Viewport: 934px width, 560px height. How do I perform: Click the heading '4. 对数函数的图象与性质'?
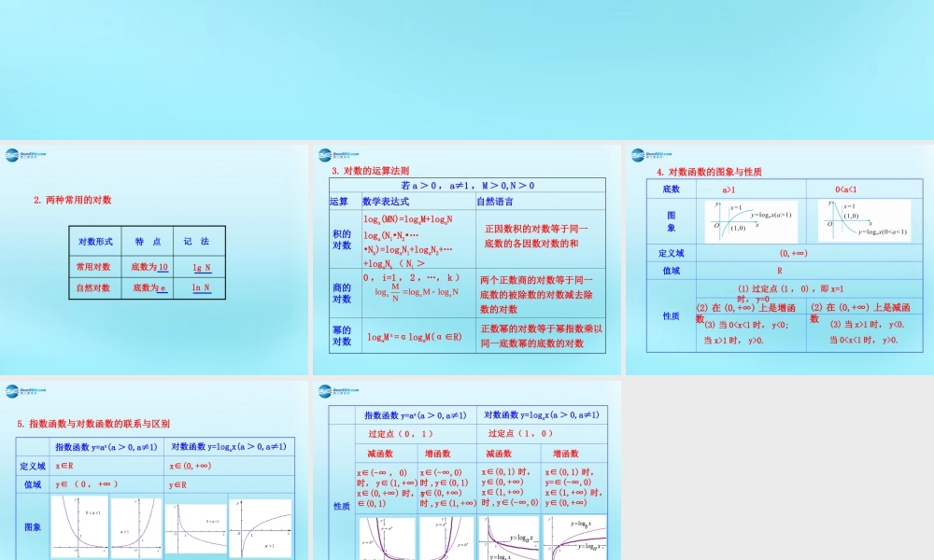click(x=709, y=172)
